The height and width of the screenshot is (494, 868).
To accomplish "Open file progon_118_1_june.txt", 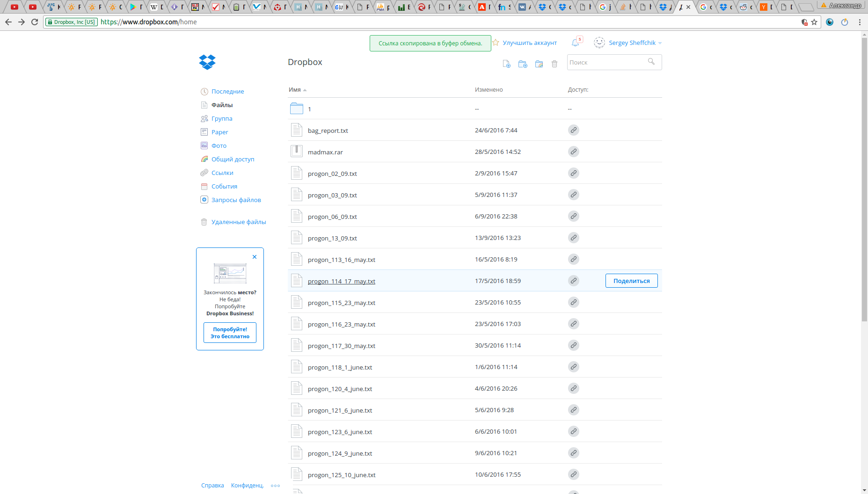I will click(x=340, y=367).
